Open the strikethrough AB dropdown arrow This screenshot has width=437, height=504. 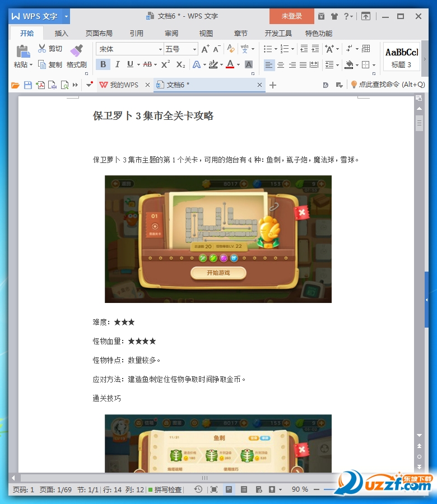coord(155,65)
